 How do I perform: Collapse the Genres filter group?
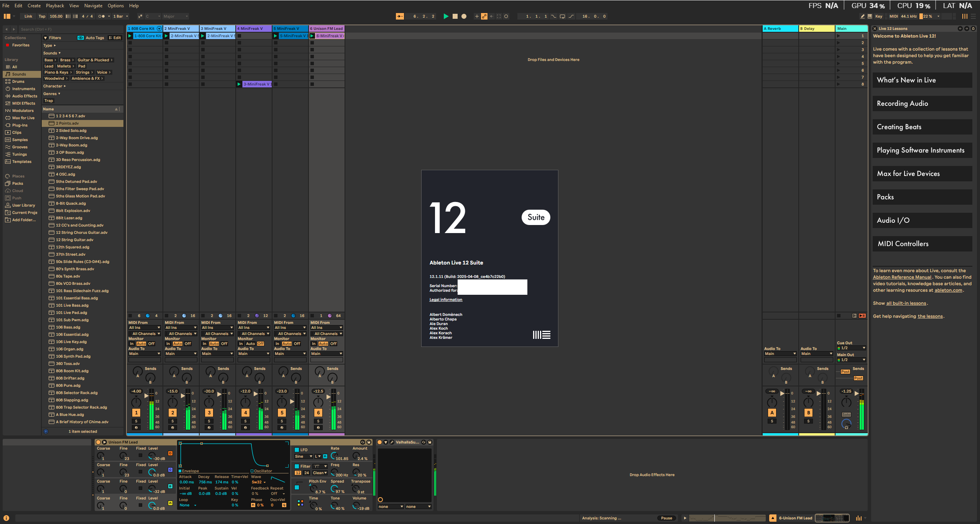(52, 94)
